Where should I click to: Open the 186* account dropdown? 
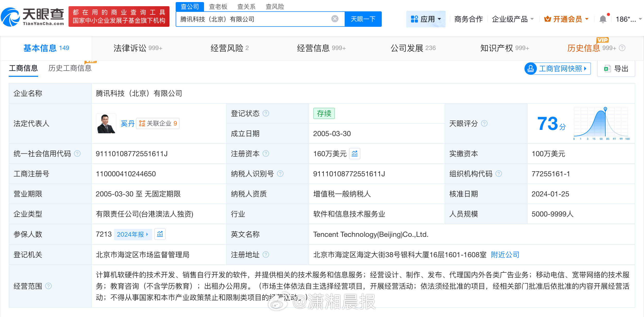[628, 19]
